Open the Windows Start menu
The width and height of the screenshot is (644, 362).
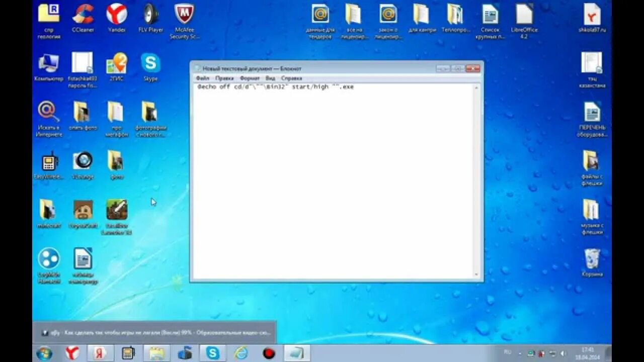click(x=44, y=353)
